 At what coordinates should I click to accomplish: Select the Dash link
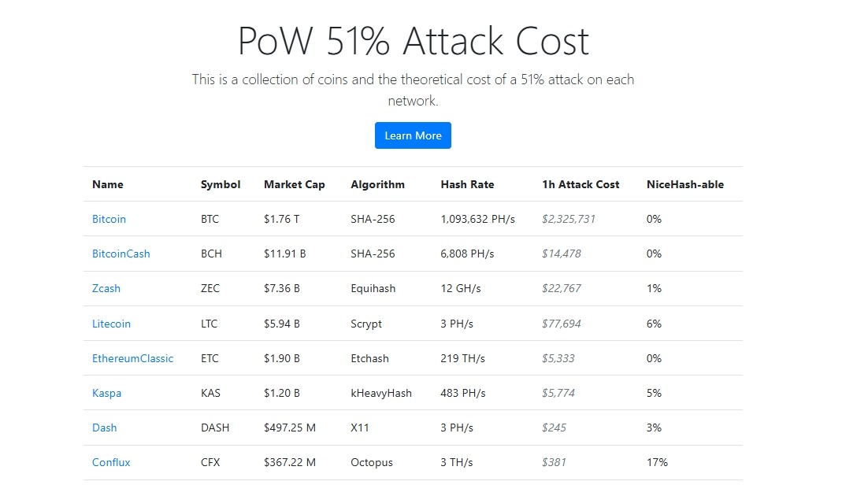104,428
